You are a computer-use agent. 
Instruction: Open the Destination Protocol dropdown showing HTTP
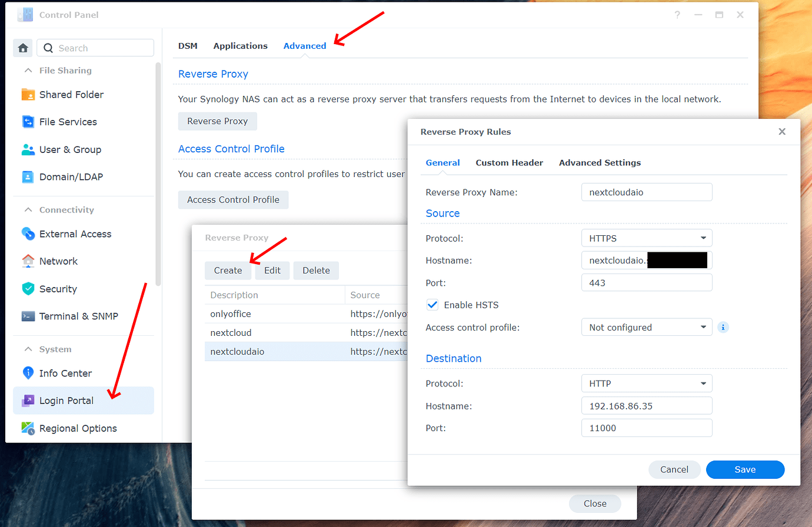click(647, 383)
